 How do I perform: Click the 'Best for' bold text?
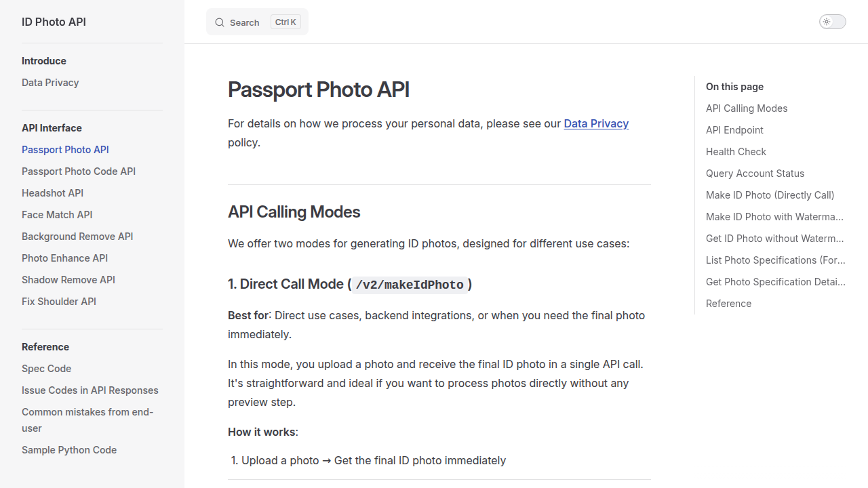(x=248, y=315)
